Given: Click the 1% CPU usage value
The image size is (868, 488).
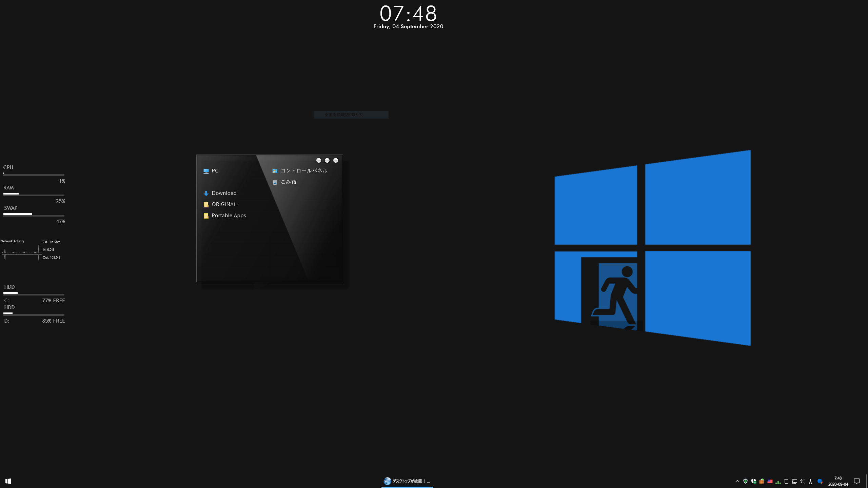Looking at the screenshot, I should pyautogui.click(x=62, y=181).
